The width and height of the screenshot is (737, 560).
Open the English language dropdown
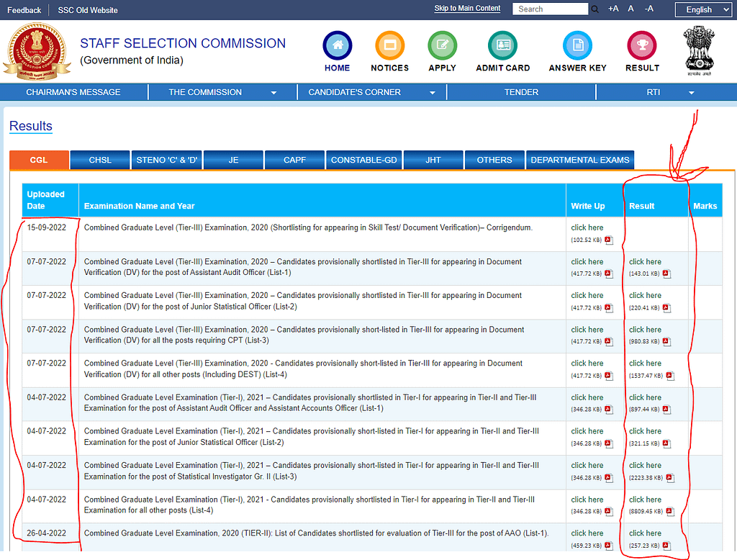703,9
